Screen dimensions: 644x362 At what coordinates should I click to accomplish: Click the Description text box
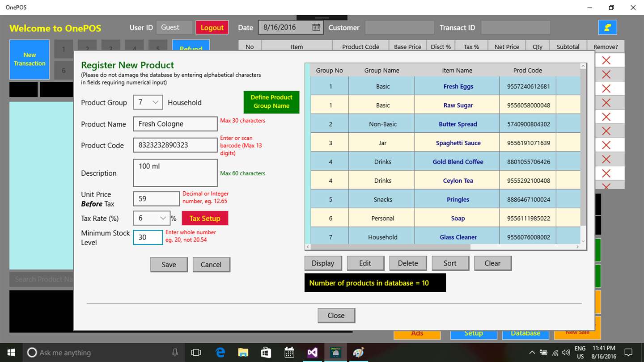tap(175, 173)
